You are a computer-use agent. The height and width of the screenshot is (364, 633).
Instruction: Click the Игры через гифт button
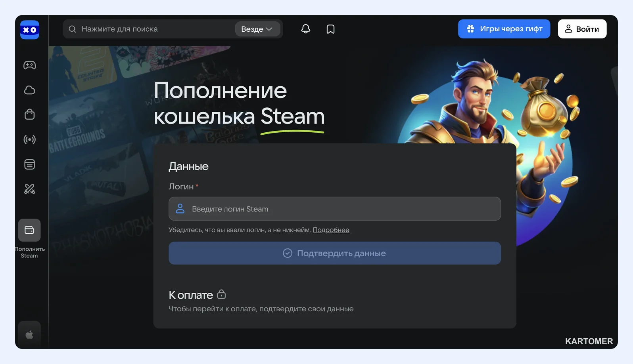(x=504, y=29)
